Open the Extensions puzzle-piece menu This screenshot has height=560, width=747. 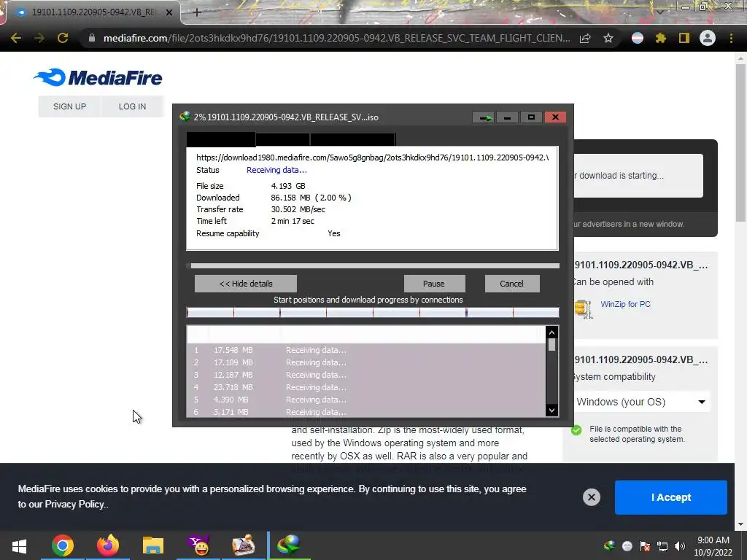661,38
